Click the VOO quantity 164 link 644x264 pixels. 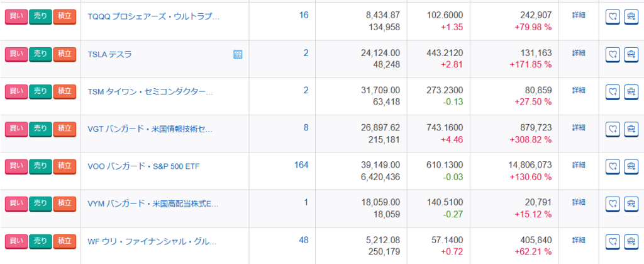click(301, 165)
